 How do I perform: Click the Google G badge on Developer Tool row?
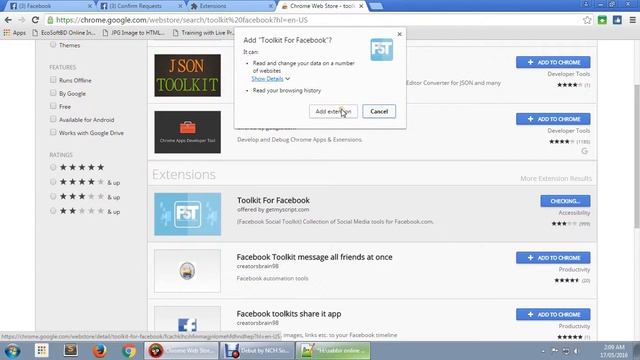[584, 151]
